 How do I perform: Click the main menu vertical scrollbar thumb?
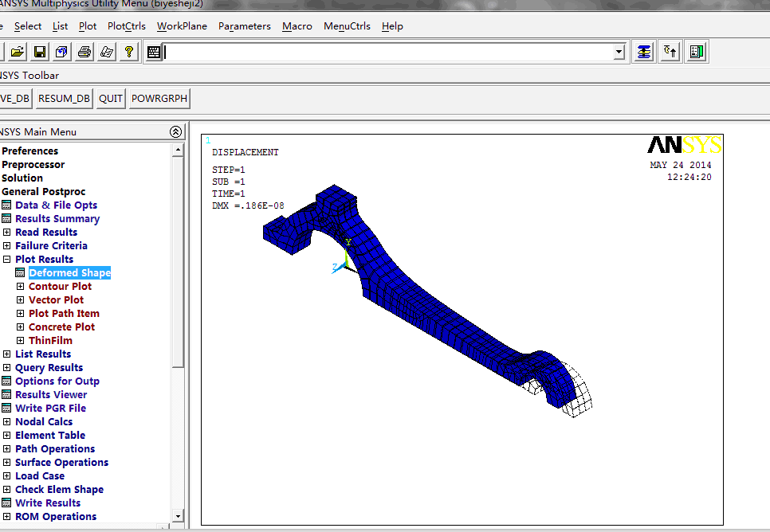coord(178,262)
